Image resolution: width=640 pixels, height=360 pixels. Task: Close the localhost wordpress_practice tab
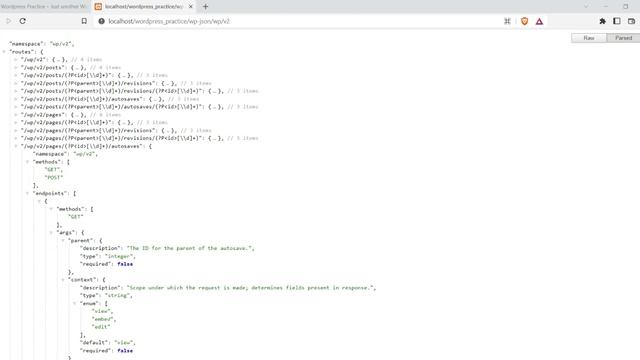tap(191, 7)
